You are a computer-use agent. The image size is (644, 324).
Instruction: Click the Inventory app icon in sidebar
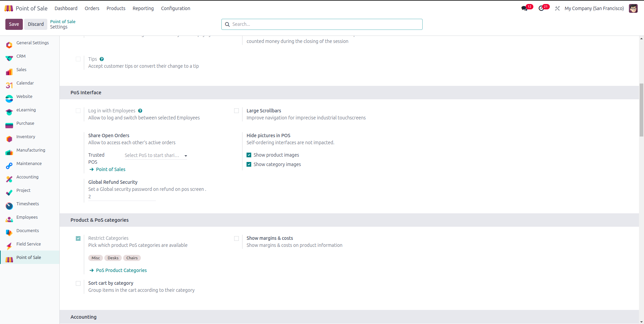click(9, 139)
